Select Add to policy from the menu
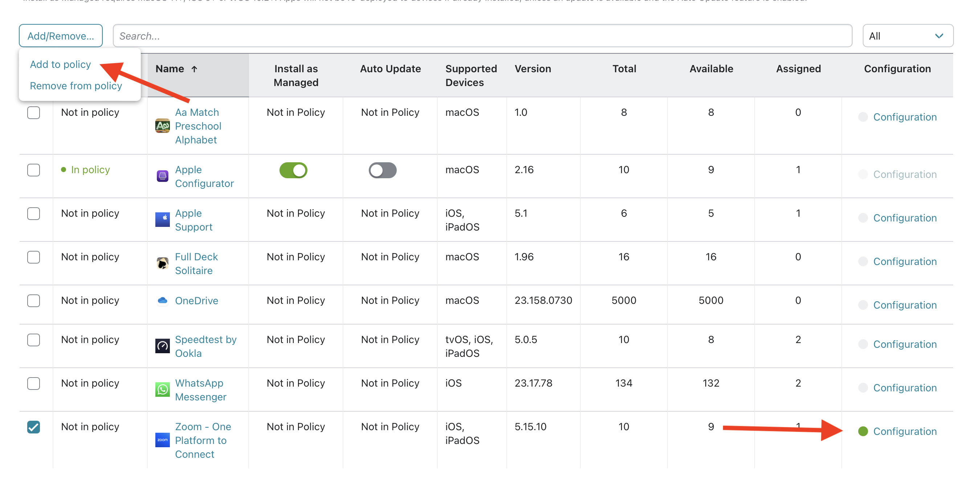980x477 pixels. (61, 64)
